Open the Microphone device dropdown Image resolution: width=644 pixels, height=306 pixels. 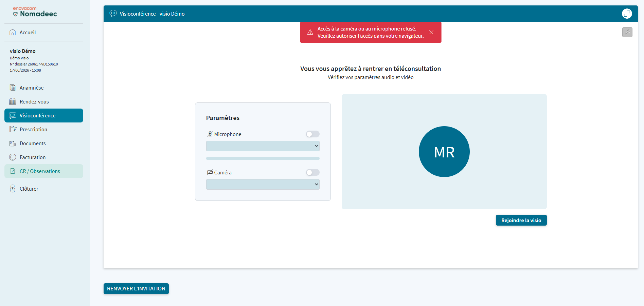[263, 146]
